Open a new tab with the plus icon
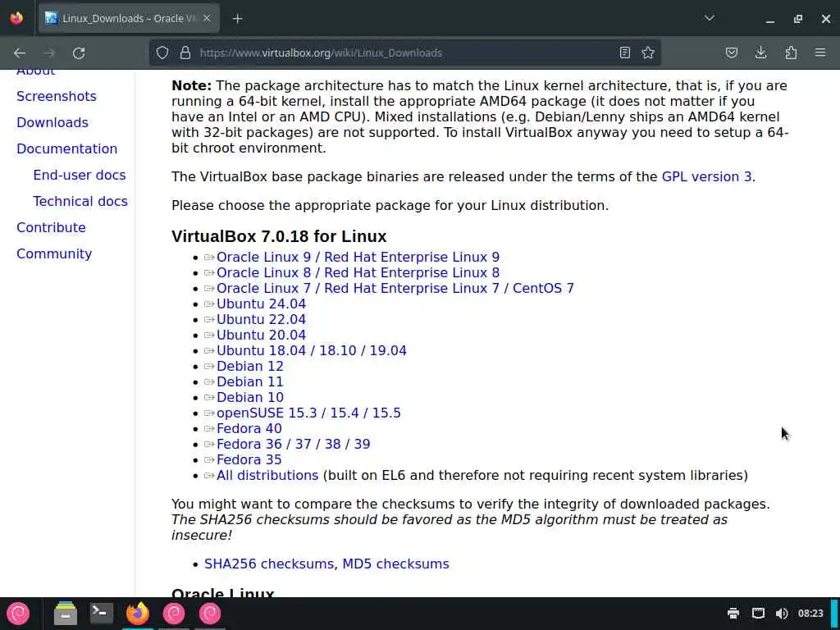 [238, 19]
